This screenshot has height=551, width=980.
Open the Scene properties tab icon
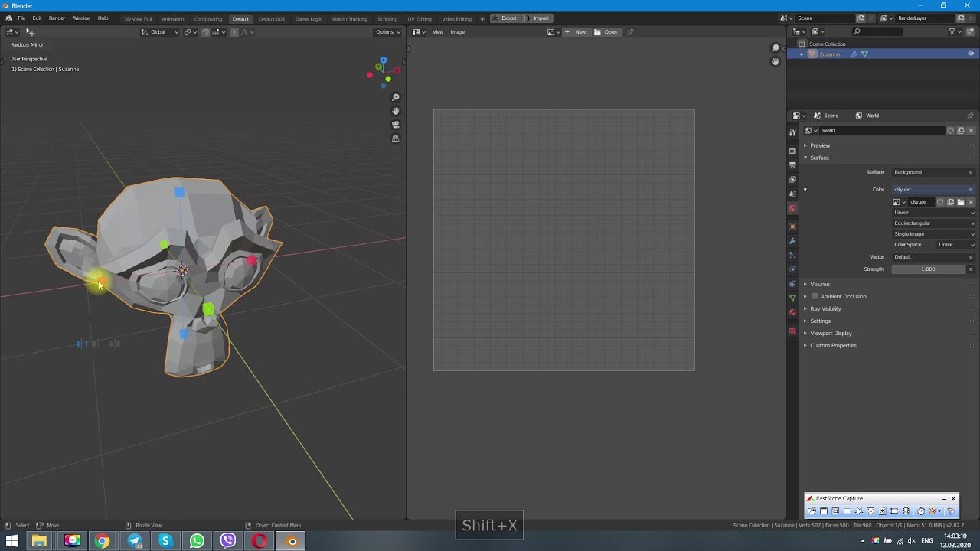pos(792,194)
